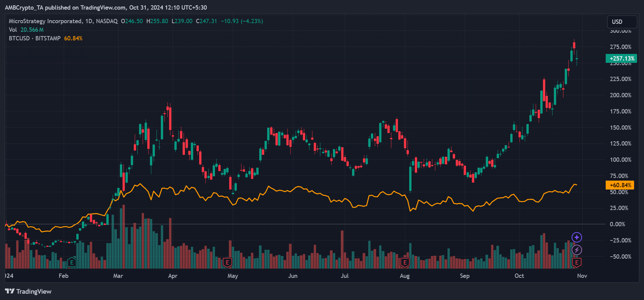Click the high value H255.80
Viewport: 644px width, 300px height.
(157, 21)
